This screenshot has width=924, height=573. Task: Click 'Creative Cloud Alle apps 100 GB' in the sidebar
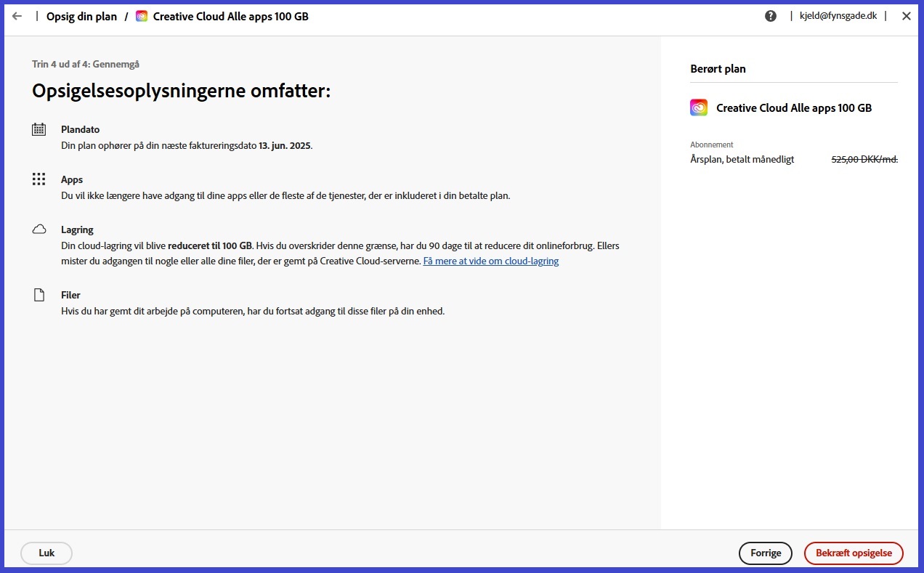[x=794, y=107]
